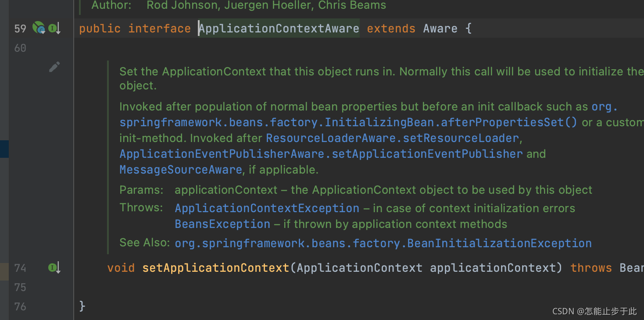Click the author names 'Rod Johnson, Juergen Hoeller, Chris Beams'
Screen dimensions: 644x320
(266, 5)
